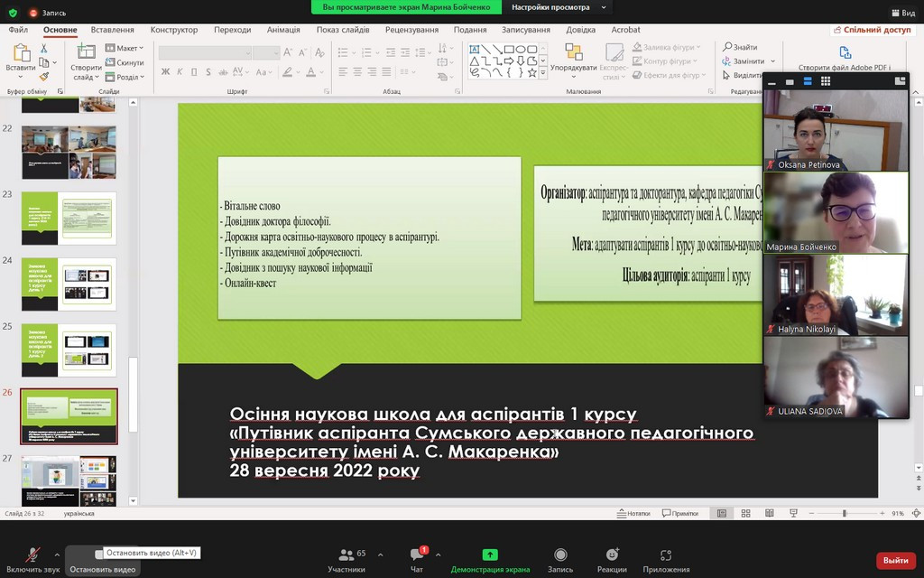Toggle Italic (К) formatting
This screenshot has width=924, height=578.
180,72
